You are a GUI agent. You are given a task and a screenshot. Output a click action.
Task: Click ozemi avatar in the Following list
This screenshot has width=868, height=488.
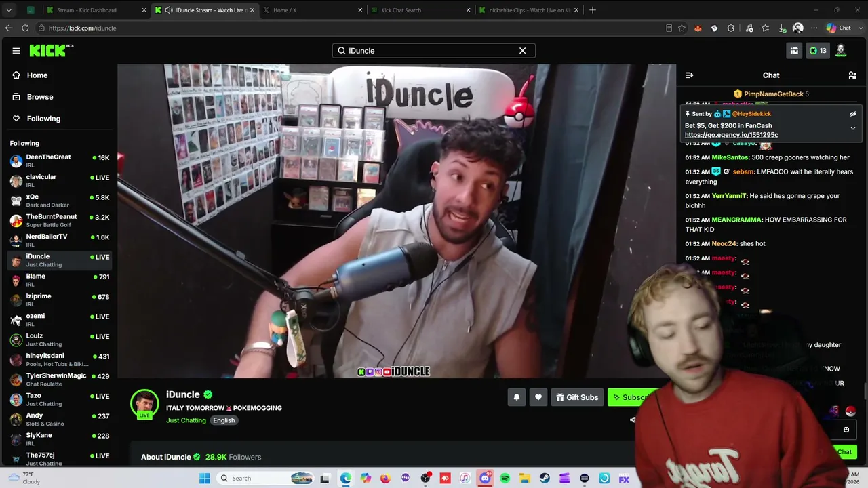(x=16, y=319)
